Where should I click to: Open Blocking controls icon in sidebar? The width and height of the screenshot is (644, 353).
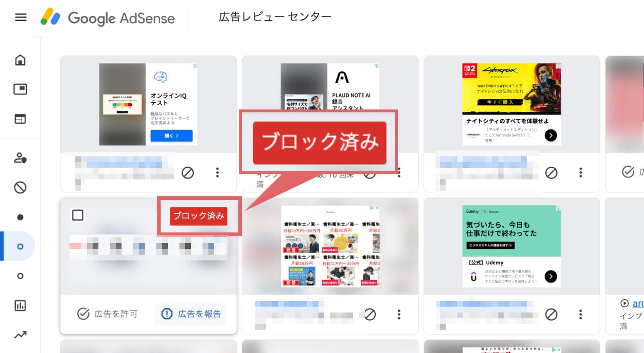[20, 188]
